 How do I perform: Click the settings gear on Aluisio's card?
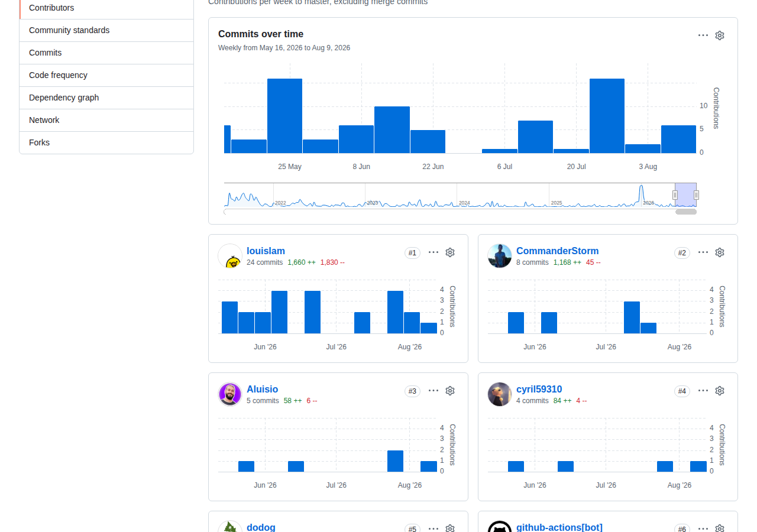point(450,391)
